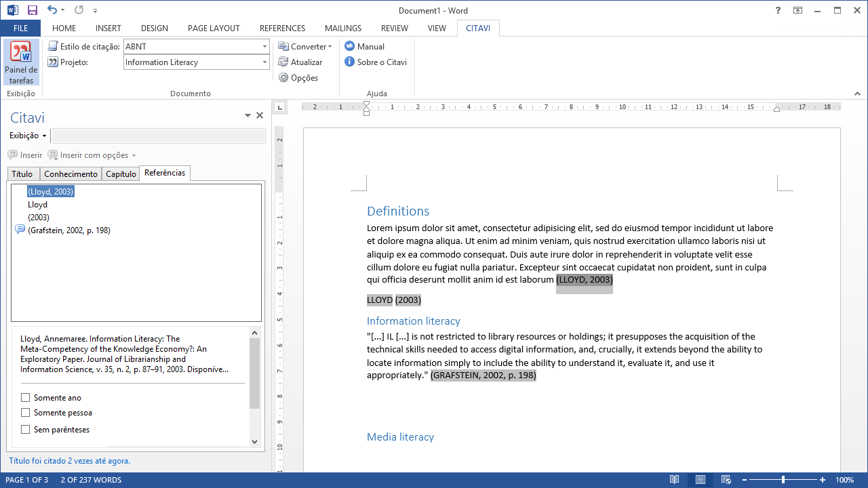Click the word count in status bar

point(91,480)
